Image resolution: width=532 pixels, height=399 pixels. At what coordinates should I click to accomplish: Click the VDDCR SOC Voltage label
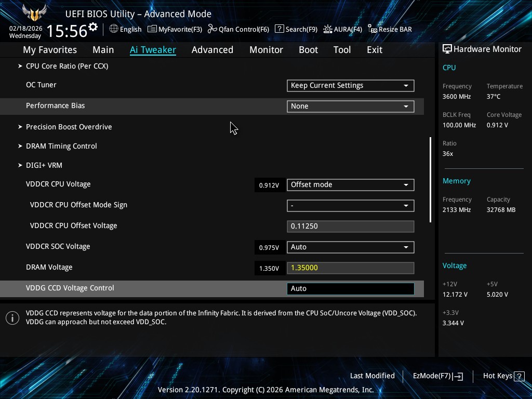click(58, 247)
